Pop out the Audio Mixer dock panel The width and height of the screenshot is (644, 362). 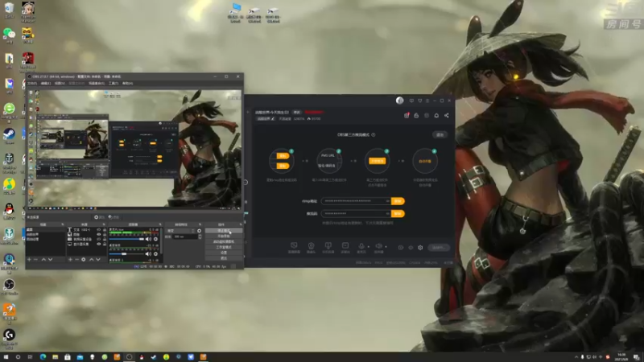coord(160,224)
